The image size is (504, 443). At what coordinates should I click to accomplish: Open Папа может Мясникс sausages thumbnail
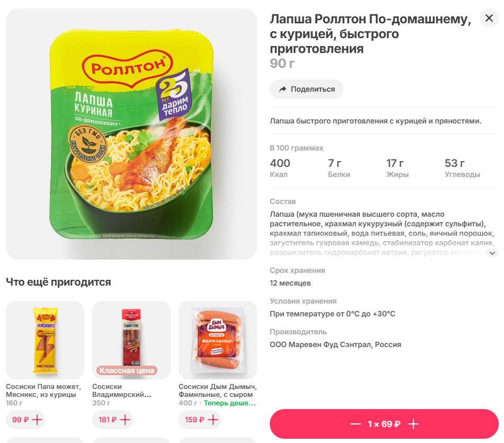click(45, 340)
